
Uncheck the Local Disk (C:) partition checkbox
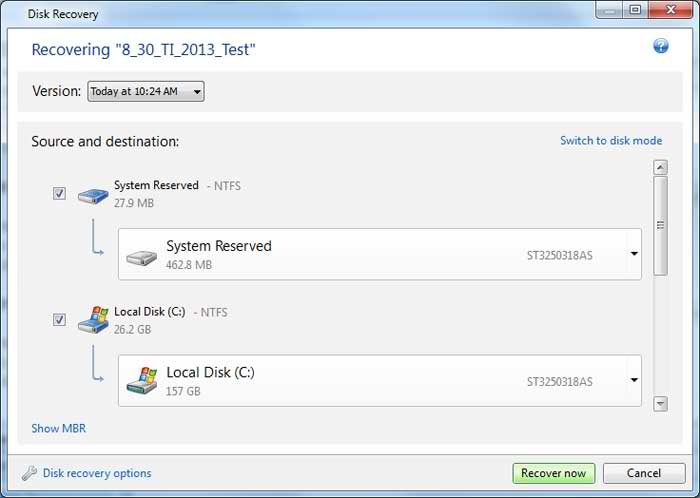[x=59, y=320]
